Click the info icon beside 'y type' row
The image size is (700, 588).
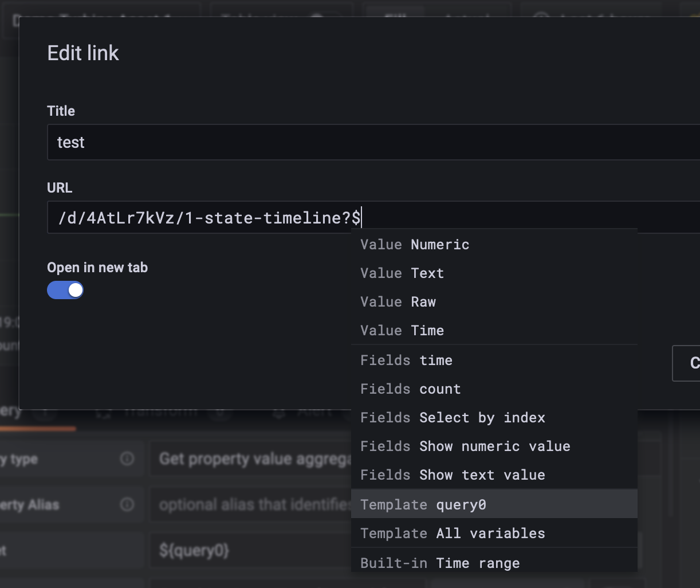(x=127, y=458)
